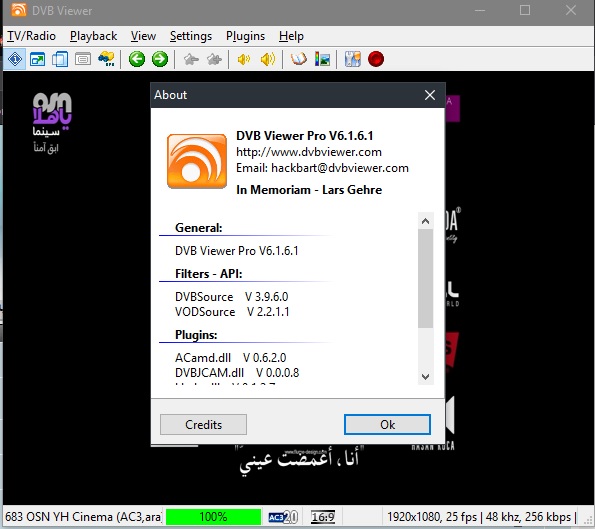Open the teletext book toolbar icon
The height and width of the screenshot is (529, 595).
[299, 59]
